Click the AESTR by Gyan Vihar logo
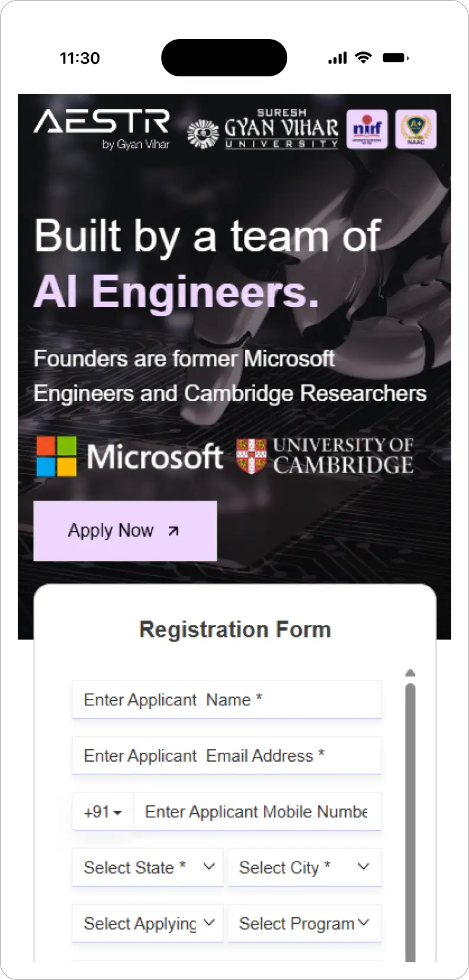The image size is (469, 980). 101,128
